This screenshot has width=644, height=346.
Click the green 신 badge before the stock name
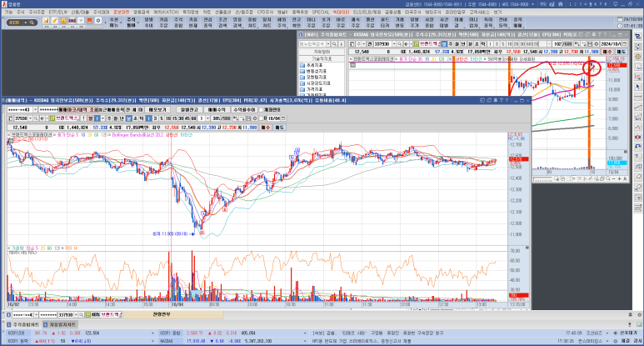tap(52, 118)
